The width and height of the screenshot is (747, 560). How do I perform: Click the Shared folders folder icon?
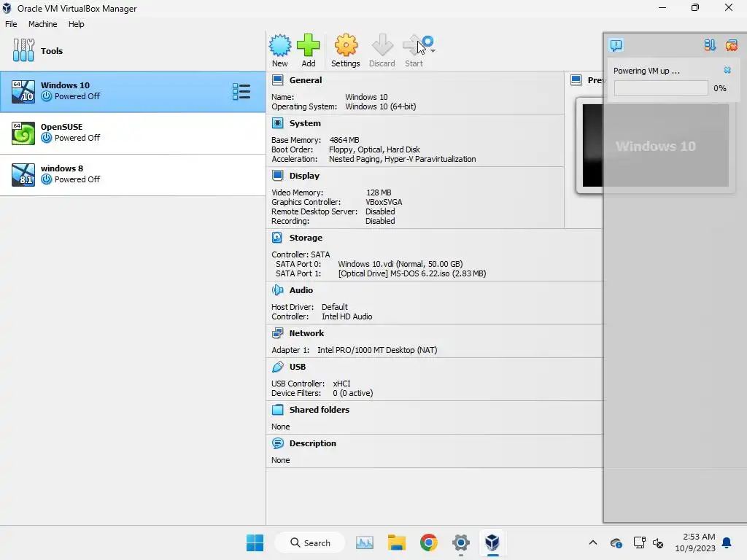277,410
